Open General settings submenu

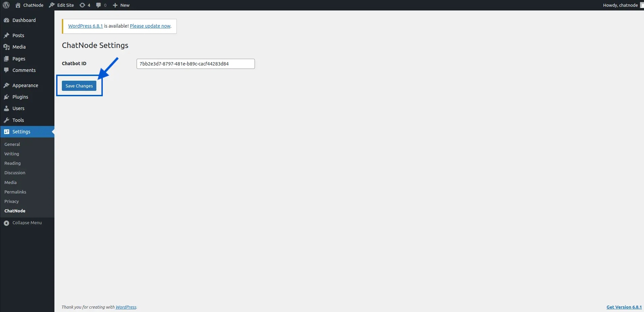[12, 144]
